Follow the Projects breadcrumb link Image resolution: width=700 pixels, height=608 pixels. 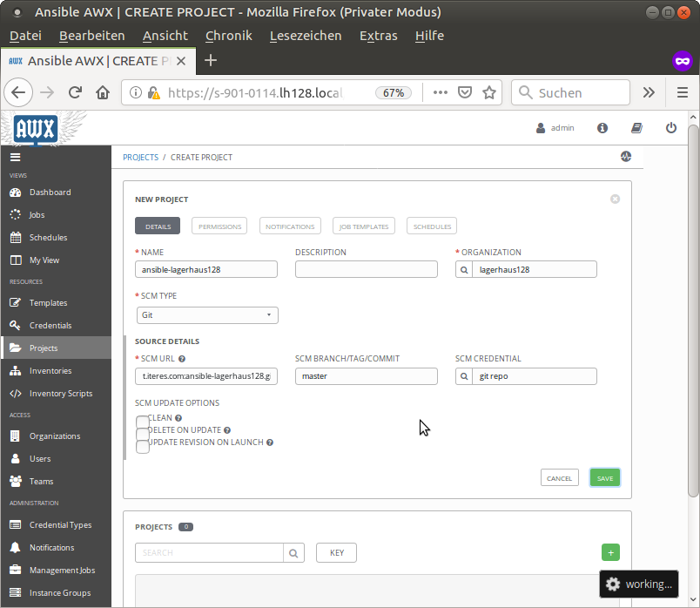click(141, 158)
